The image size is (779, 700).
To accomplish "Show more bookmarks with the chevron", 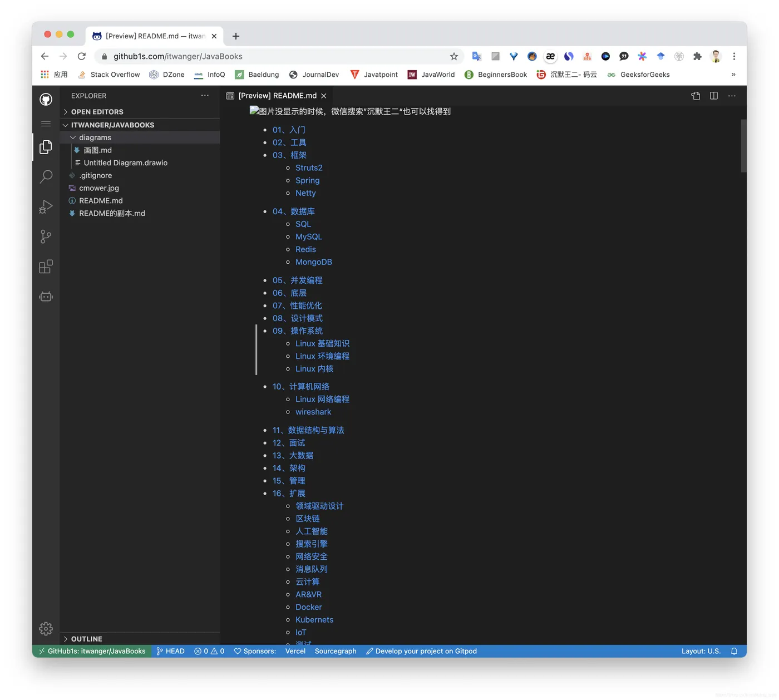I will pos(733,75).
